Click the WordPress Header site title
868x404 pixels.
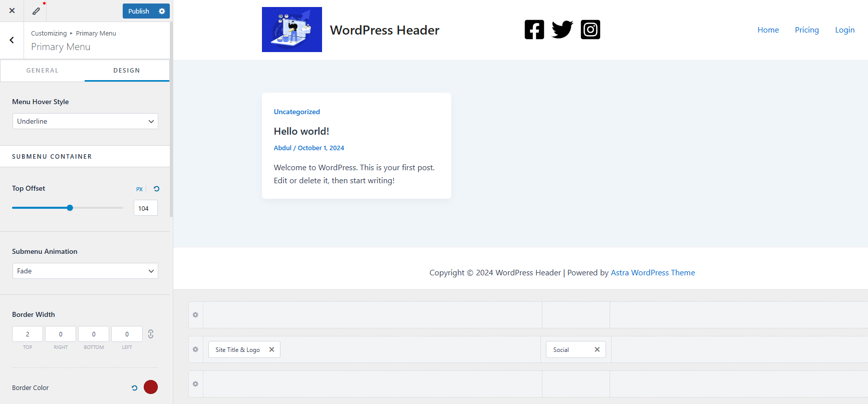[385, 30]
